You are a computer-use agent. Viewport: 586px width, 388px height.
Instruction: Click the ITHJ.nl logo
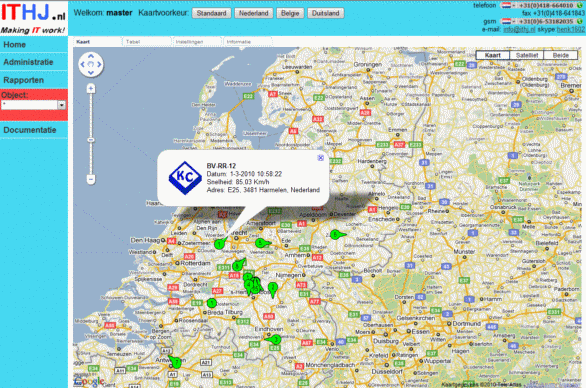pyautogui.click(x=34, y=18)
